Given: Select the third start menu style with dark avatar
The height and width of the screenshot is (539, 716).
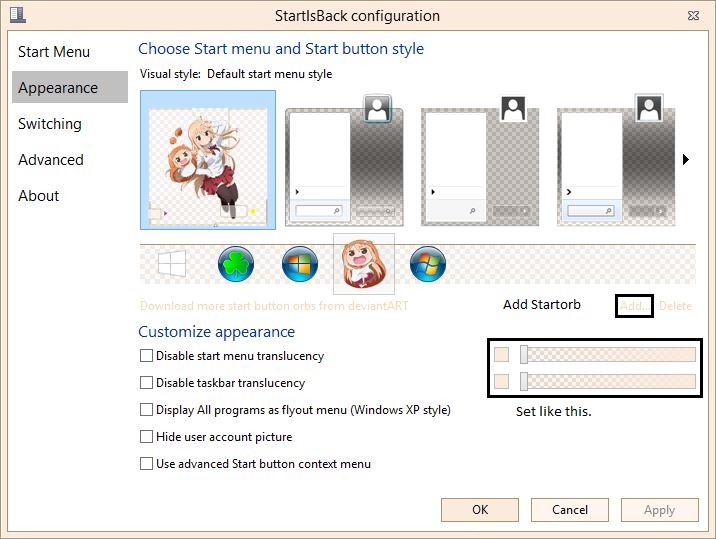Looking at the screenshot, I should [479, 160].
